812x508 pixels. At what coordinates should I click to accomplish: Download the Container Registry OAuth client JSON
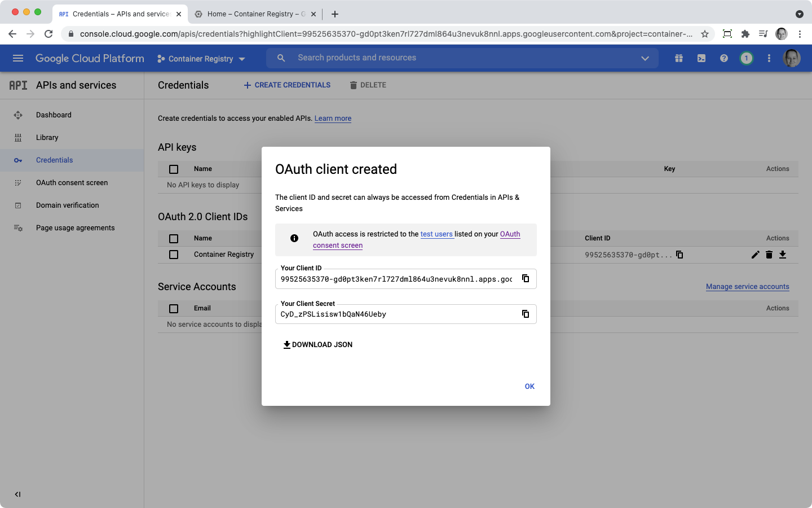(x=783, y=255)
